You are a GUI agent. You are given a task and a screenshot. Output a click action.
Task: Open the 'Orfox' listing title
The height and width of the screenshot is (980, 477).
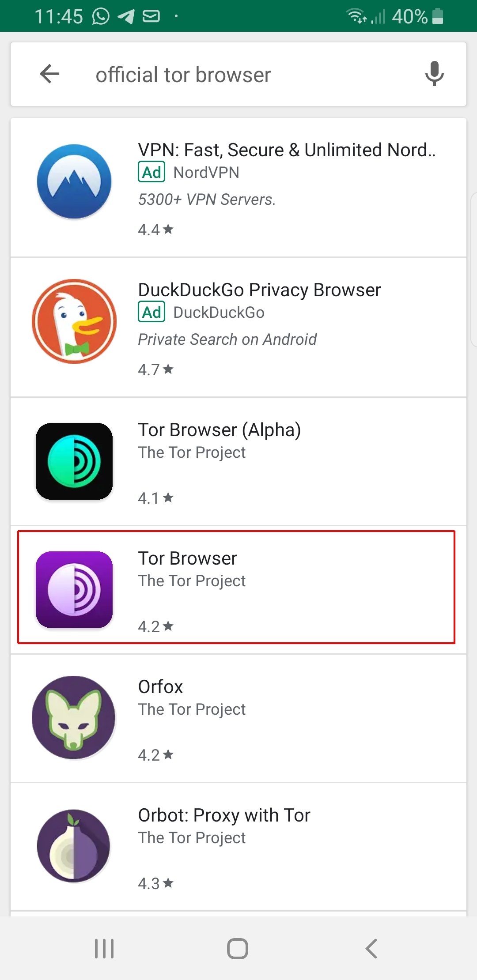pos(160,687)
